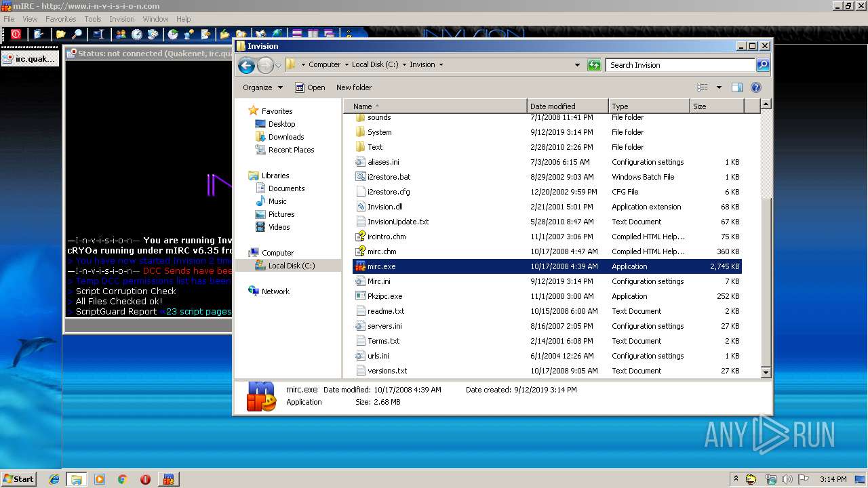
Task: Open the Timers clock icon in mIRC toolbar
Action: 137,34
